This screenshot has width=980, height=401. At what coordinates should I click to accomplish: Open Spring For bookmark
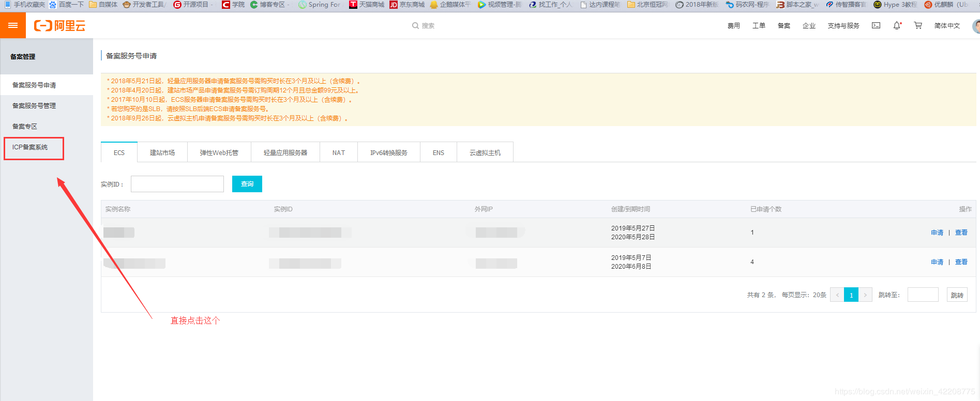pyautogui.click(x=320, y=5)
